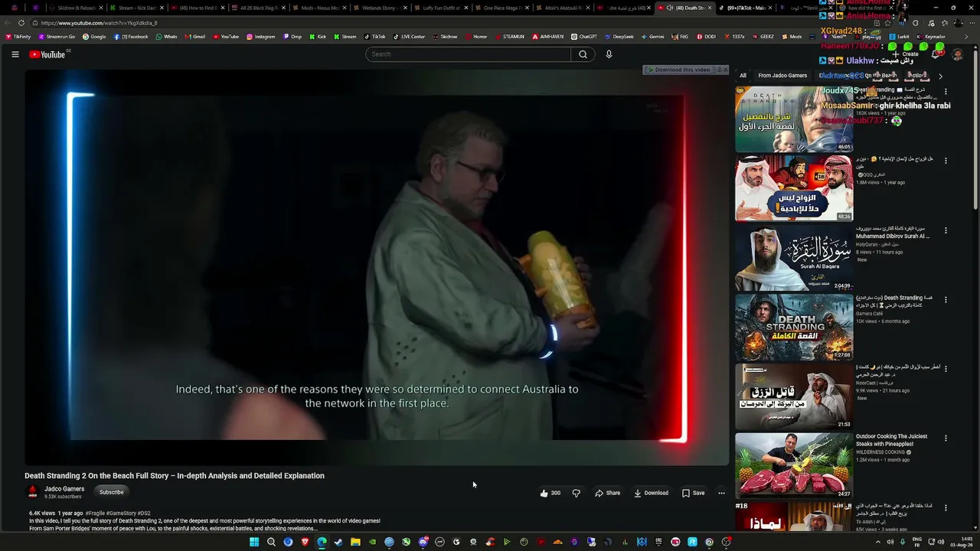Save the video to a playlist

click(693, 493)
